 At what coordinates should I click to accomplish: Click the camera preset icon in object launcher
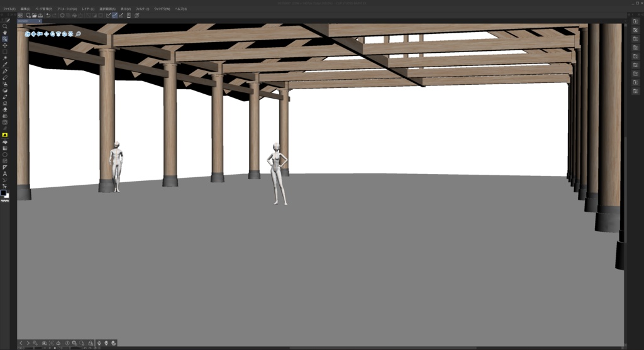[x=45, y=343]
